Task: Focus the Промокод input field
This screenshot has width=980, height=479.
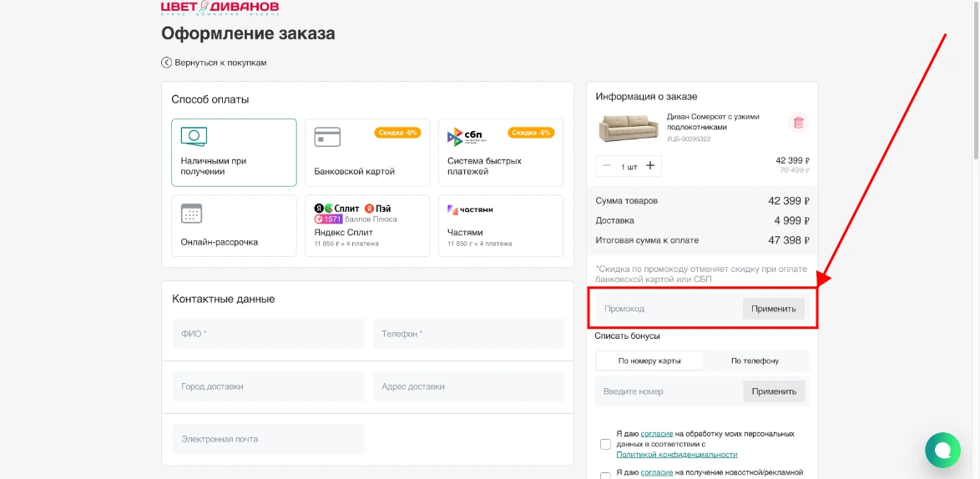Action: click(x=668, y=309)
